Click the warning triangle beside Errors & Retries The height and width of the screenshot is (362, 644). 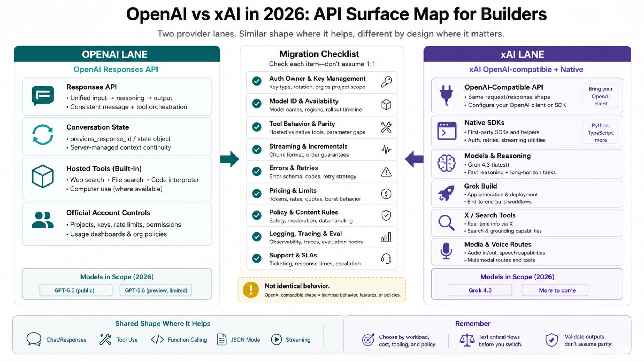point(386,172)
